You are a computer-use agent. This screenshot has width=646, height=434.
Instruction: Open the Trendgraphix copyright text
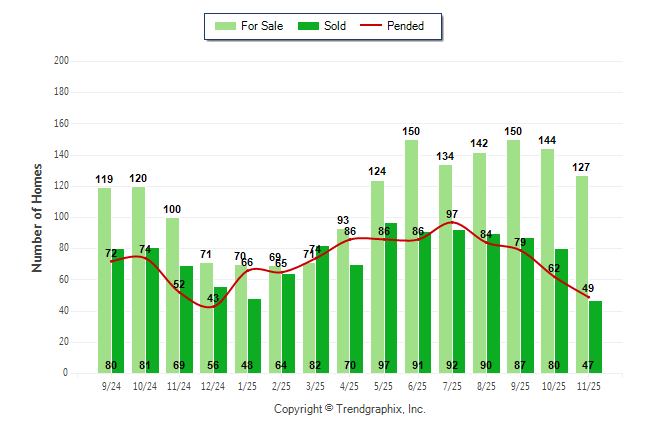pyautogui.click(x=350, y=409)
